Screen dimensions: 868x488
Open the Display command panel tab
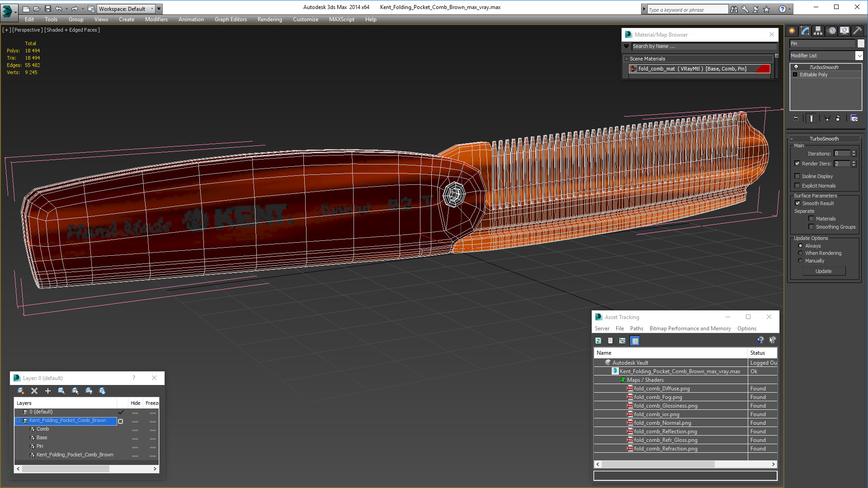click(844, 31)
